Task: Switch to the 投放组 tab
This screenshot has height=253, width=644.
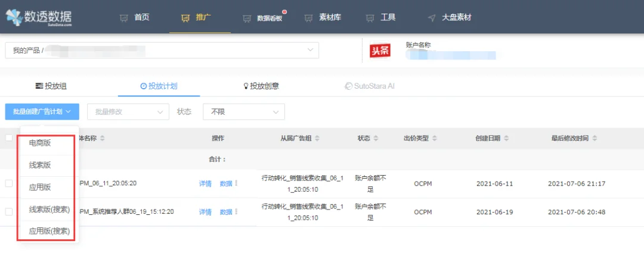Action: click(51, 86)
